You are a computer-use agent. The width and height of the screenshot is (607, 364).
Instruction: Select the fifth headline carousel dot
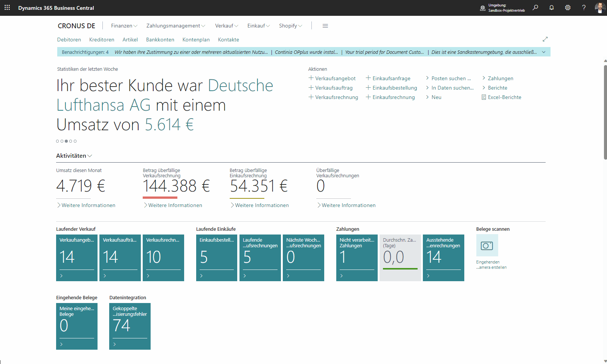(x=75, y=141)
